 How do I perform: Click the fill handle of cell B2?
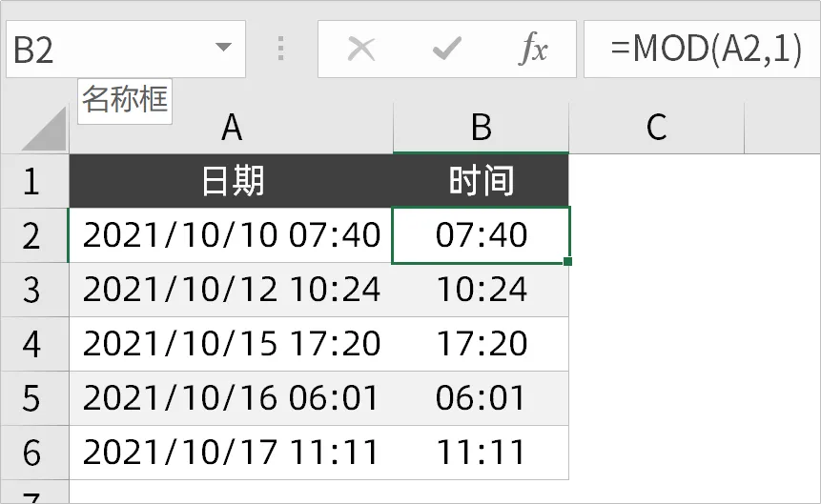point(569,262)
